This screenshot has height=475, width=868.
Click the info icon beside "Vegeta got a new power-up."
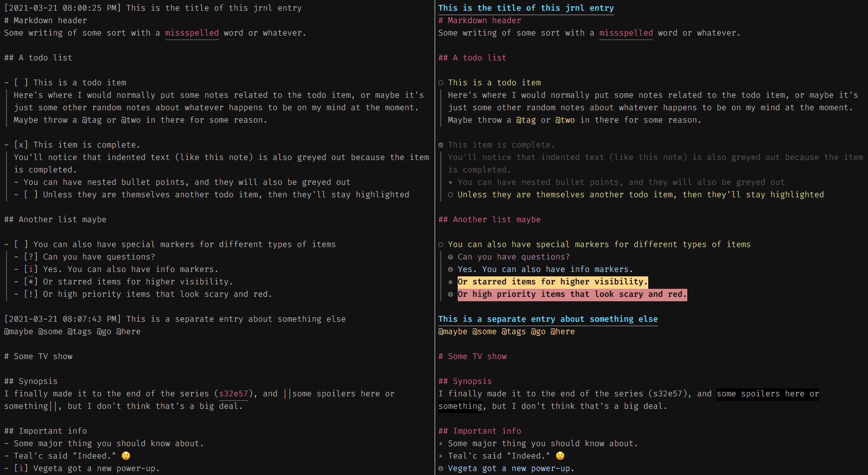point(441,468)
